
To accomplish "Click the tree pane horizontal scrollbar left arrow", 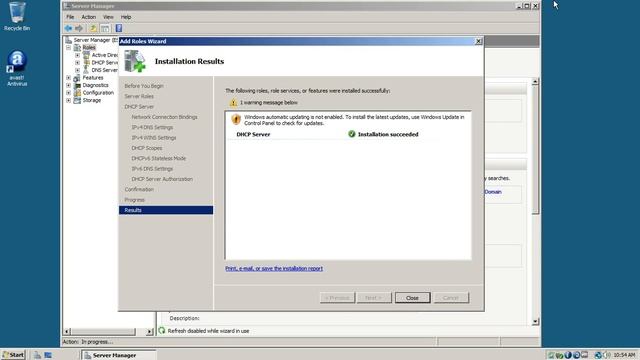I will point(67,331).
